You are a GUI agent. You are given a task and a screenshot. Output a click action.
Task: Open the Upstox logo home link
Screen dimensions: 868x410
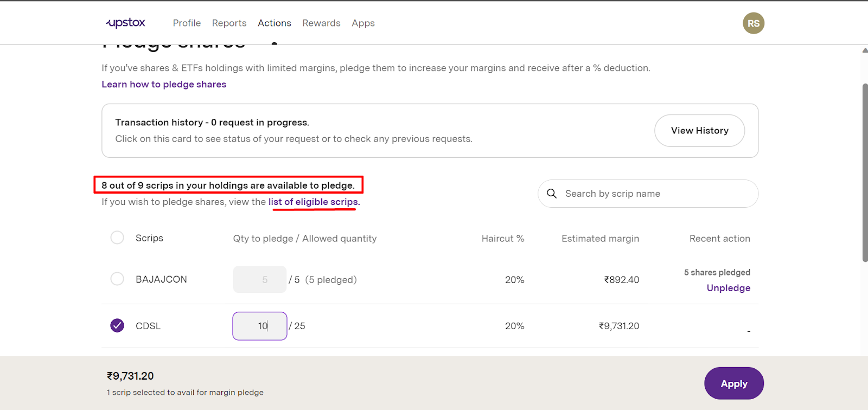point(126,23)
